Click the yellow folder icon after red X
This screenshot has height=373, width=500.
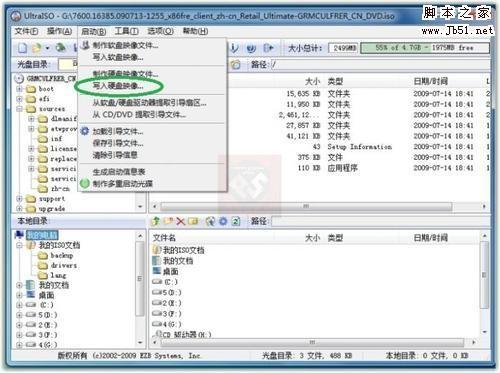click(x=193, y=221)
